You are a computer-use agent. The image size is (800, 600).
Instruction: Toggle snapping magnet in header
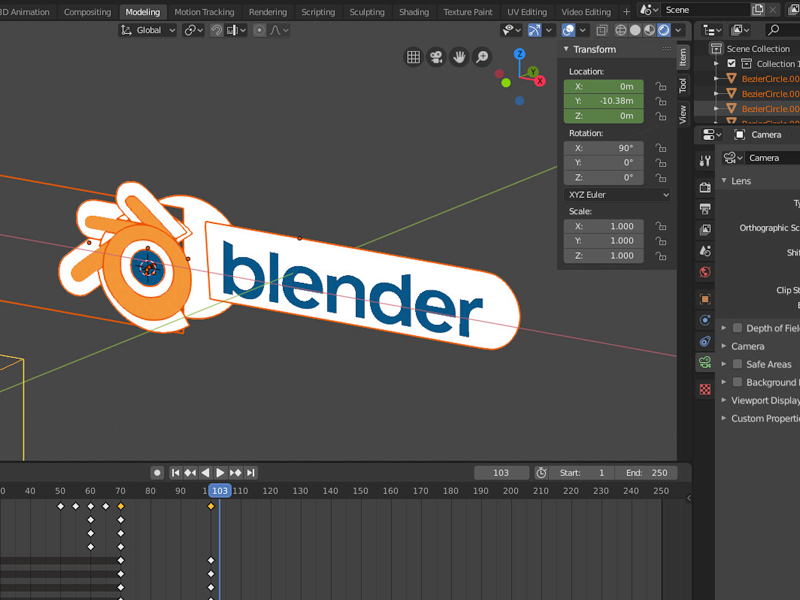[216, 30]
